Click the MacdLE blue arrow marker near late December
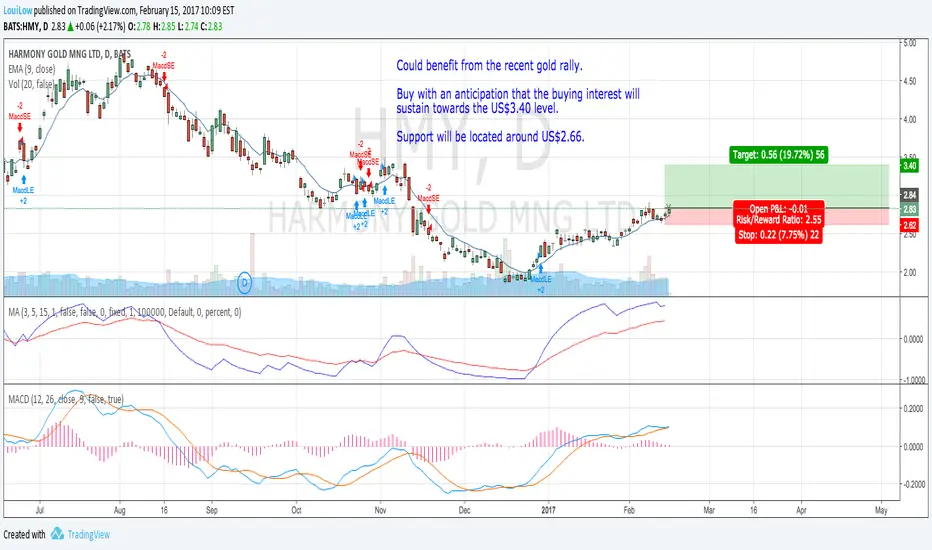 point(540,268)
